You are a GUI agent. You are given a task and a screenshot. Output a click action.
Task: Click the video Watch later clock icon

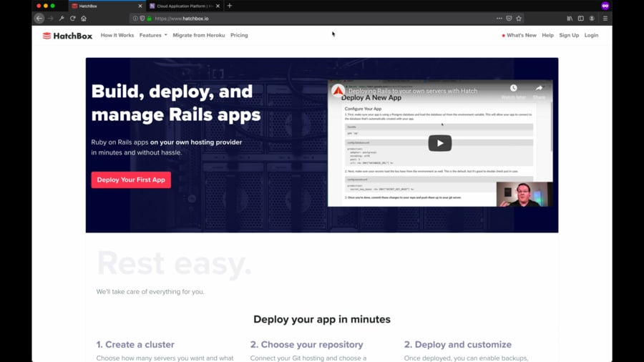click(513, 88)
